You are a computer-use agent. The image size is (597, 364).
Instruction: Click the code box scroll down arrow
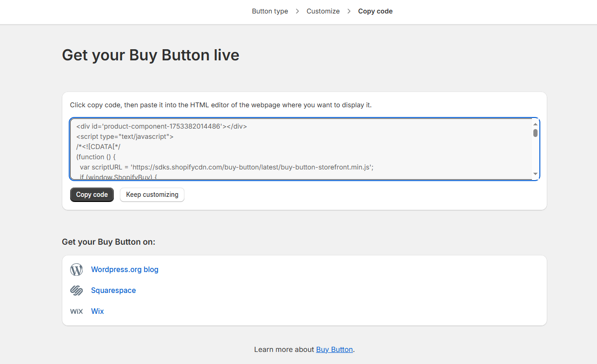pyautogui.click(x=535, y=174)
